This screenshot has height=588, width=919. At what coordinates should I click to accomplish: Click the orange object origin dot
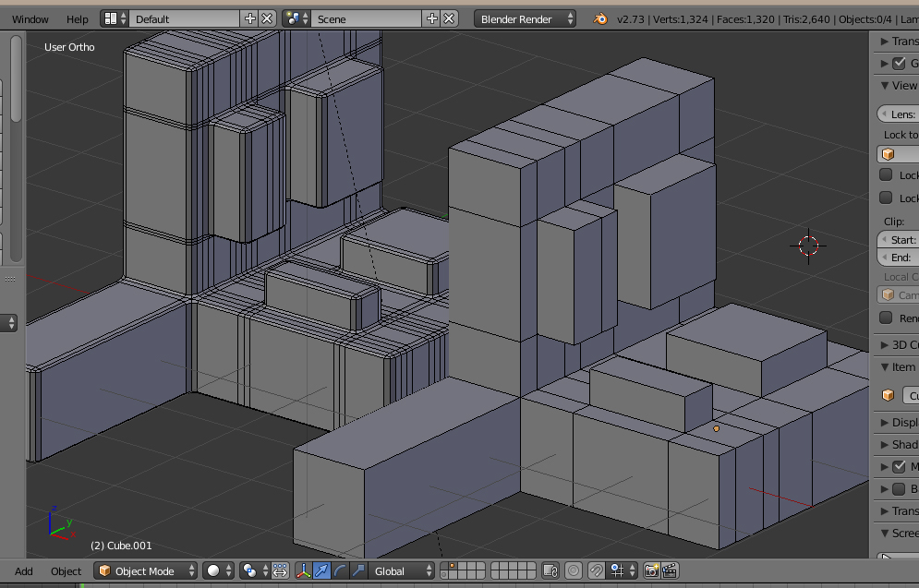[x=716, y=428]
